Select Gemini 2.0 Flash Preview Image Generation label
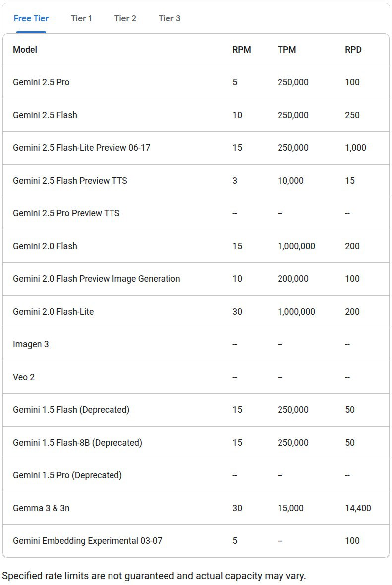This screenshot has width=392, height=585. (97, 279)
